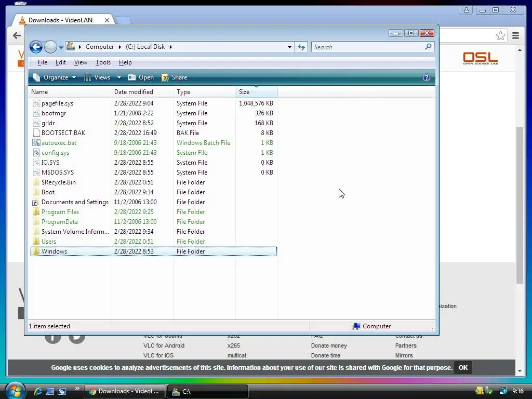Viewport: 532px width, 399px height.
Task: Open the Partners link in browser page
Action: (x=406, y=345)
